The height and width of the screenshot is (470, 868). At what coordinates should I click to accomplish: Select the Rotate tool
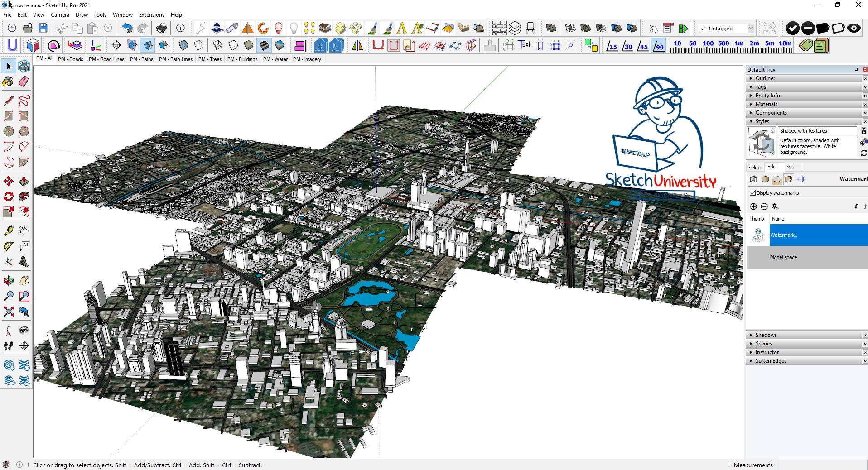9,197
